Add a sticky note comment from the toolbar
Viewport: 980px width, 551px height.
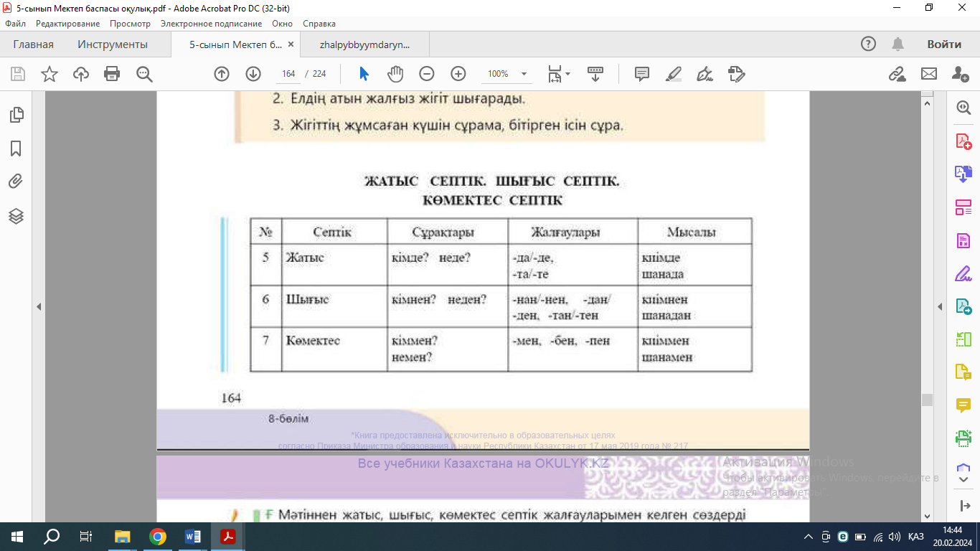point(642,74)
